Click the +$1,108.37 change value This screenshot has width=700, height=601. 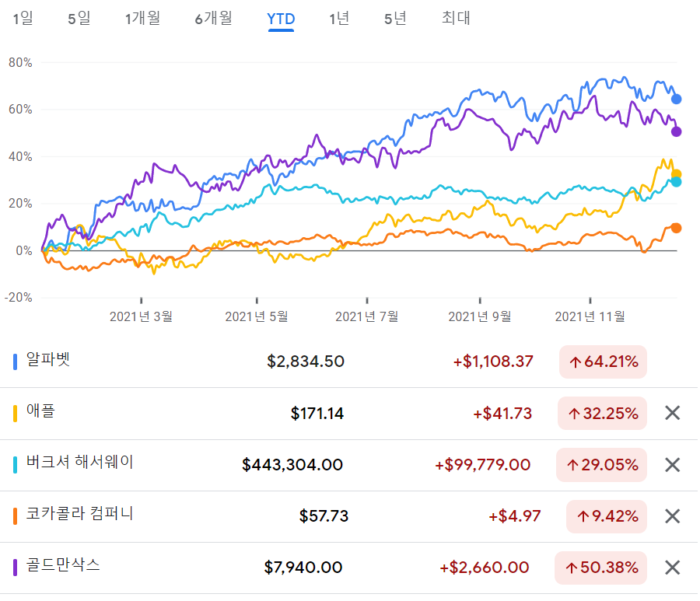[493, 362]
